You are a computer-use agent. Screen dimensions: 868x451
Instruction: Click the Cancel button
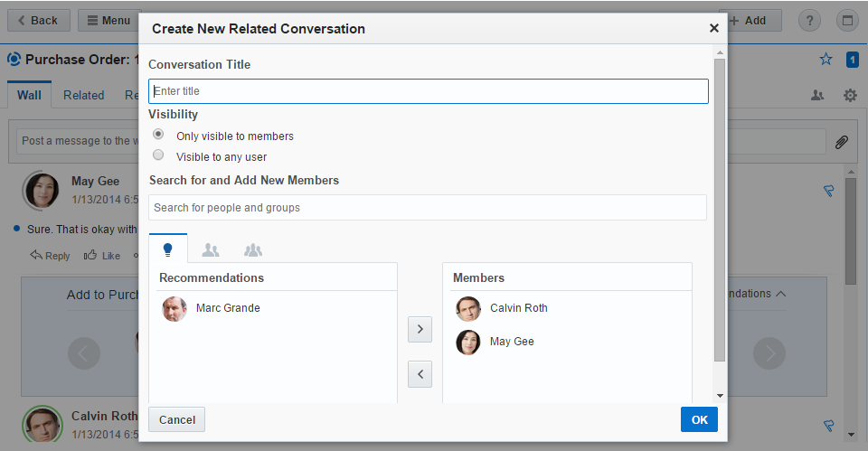177,419
